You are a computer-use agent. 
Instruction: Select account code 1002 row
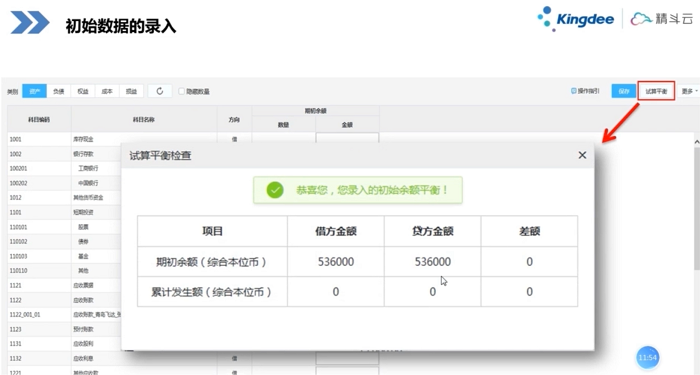tap(16, 154)
